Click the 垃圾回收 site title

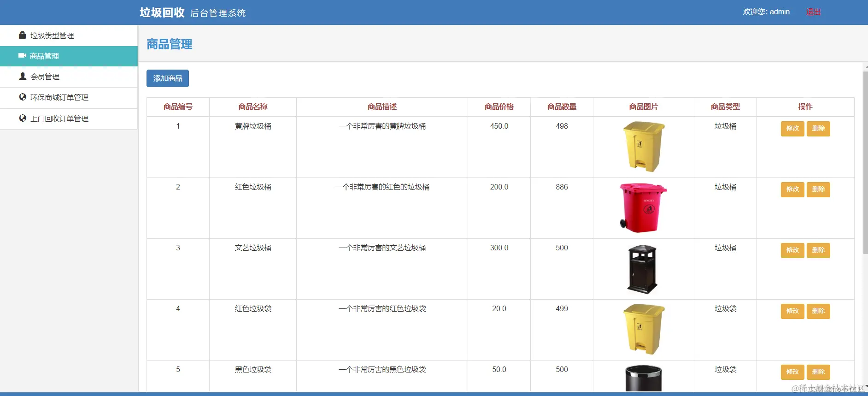(162, 12)
